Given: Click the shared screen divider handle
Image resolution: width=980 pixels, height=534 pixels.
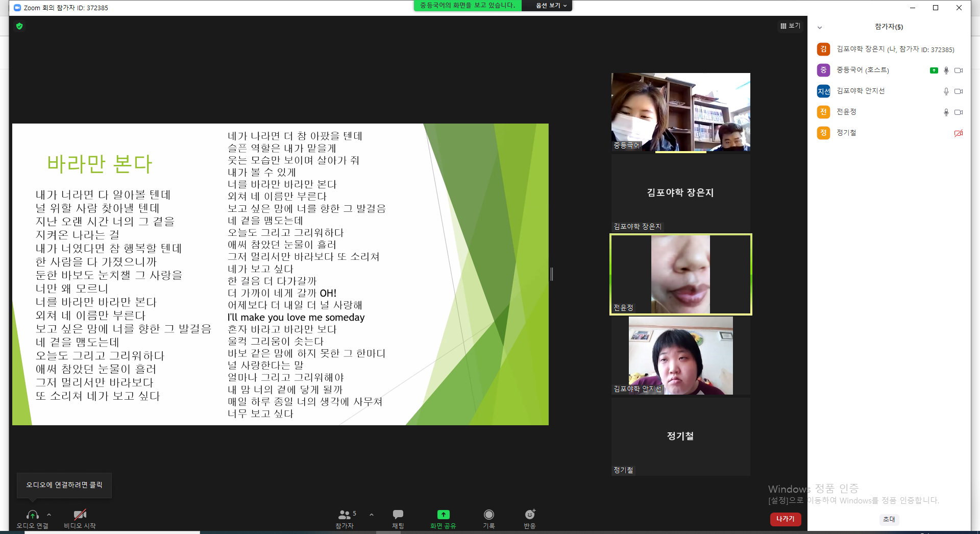Looking at the screenshot, I should [552, 274].
